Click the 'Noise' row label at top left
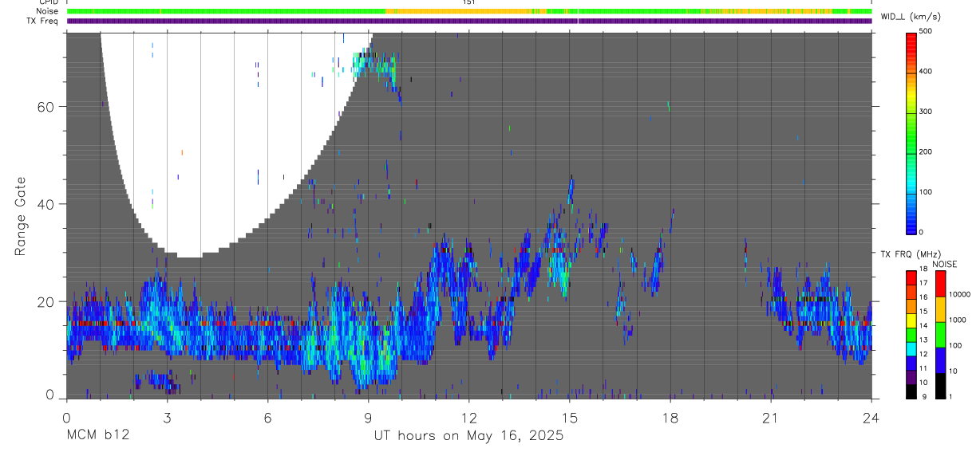980x452 pixels. click(x=46, y=11)
